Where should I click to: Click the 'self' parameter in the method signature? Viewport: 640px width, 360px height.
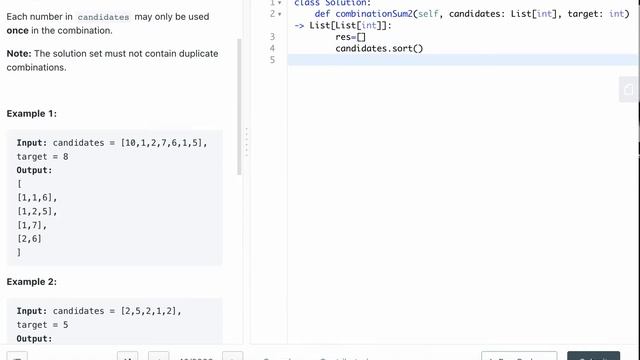428,14
